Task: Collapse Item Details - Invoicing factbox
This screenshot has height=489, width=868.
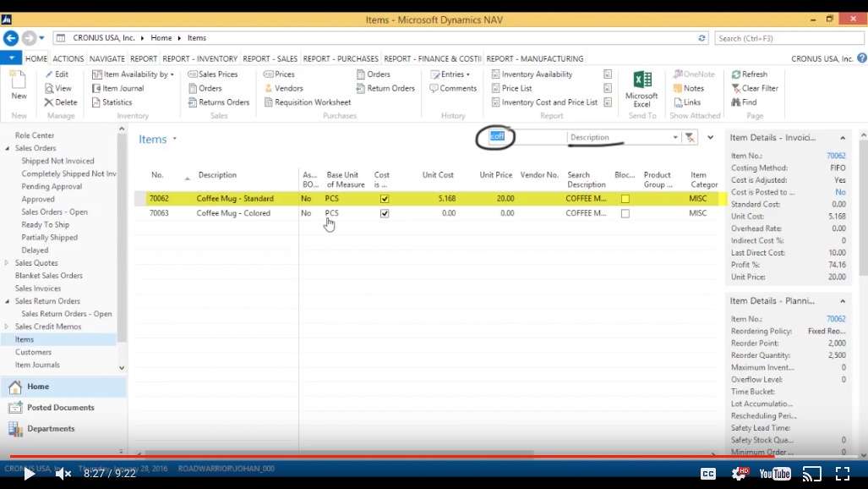Action: click(x=843, y=138)
